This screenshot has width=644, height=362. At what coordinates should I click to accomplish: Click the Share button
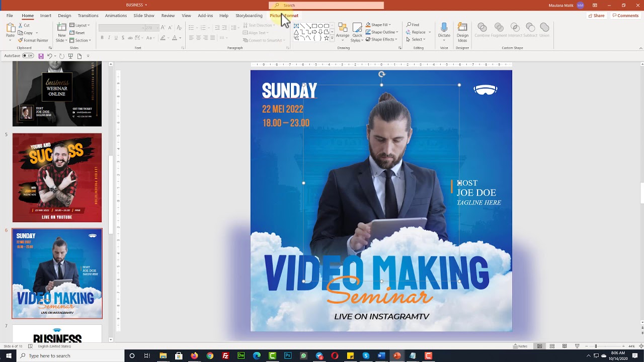[596, 16]
